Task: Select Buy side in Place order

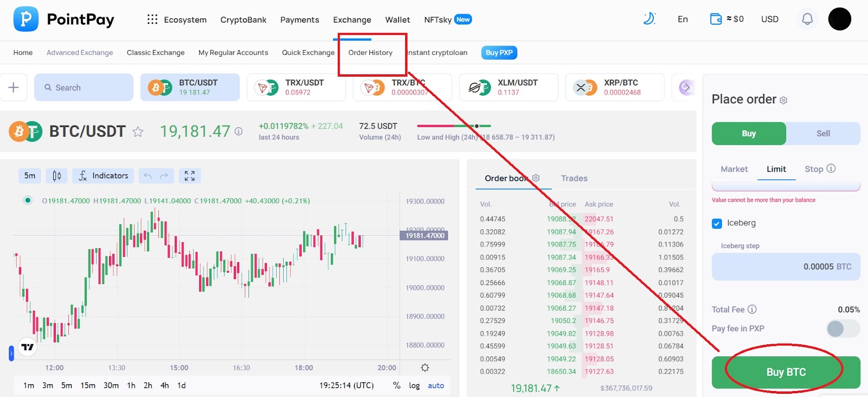Action: [x=749, y=134]
